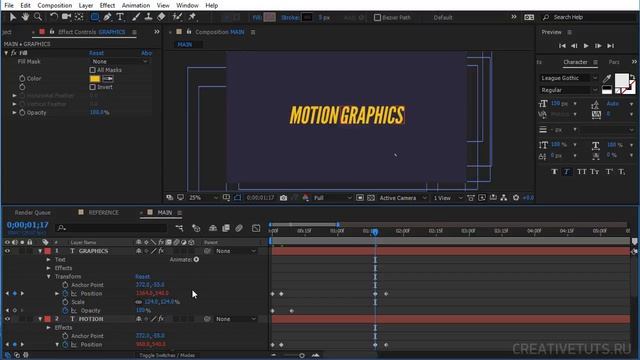Image resolution: width=640 pixels, height=360 pixels.
Task: Open composition mini-flowchart in timeline
Action: pyautogui.click(x=179, y=228)
